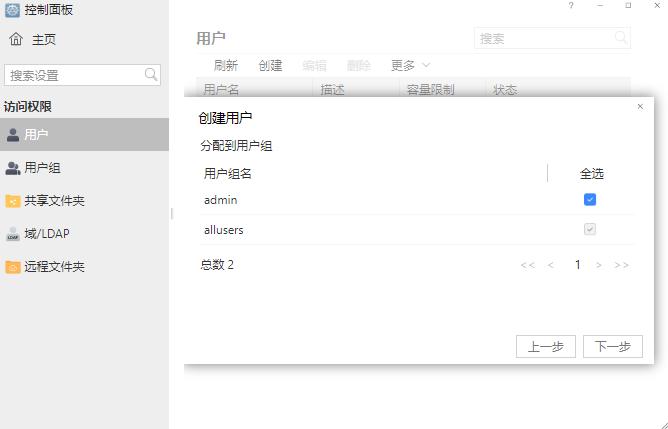Close the 创建用户 dialog

pyautogui.click(x=640, y=106)
